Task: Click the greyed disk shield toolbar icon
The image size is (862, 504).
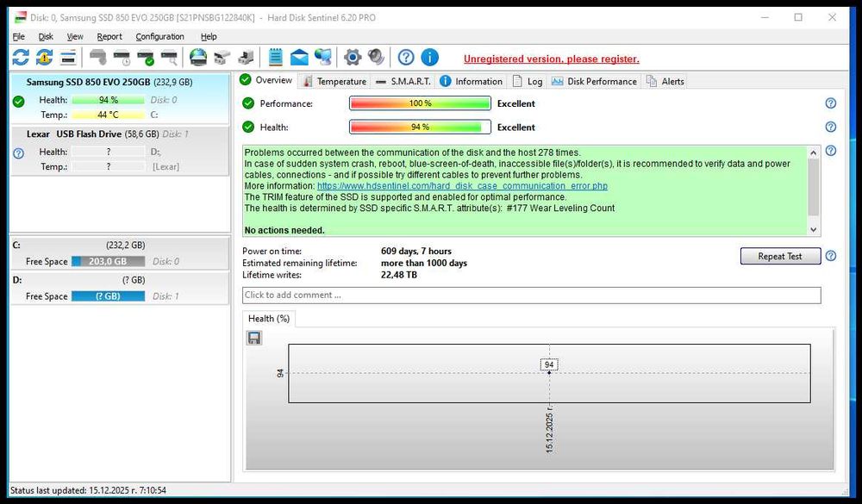Action: [x=98, y=57]
